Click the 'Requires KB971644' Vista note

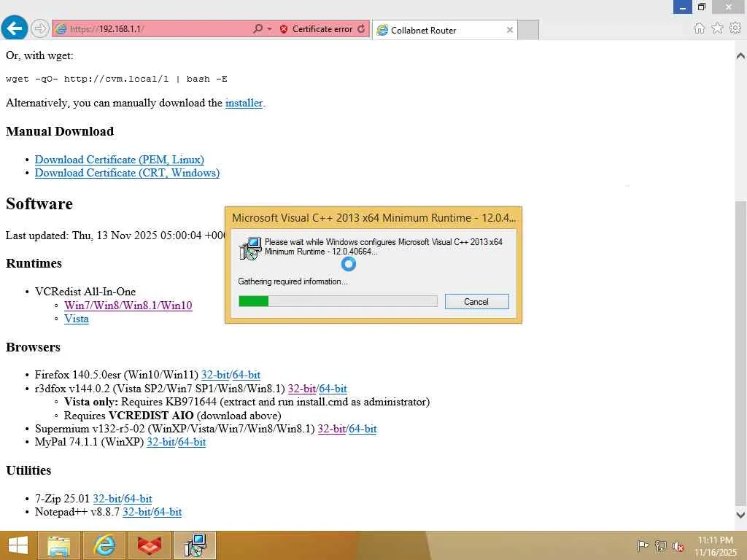coord(247,402)
